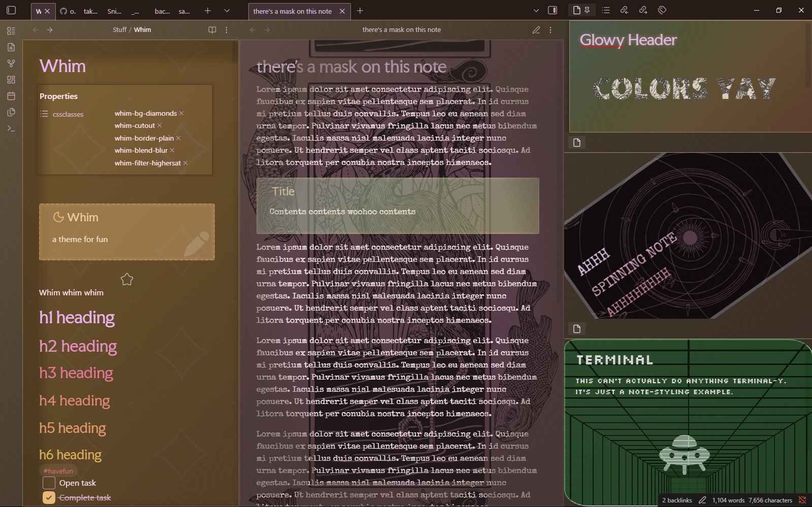Click the Whim note vertical scrollbar
Viewport: 812px width, 507px height.
[x=235, y=53]
